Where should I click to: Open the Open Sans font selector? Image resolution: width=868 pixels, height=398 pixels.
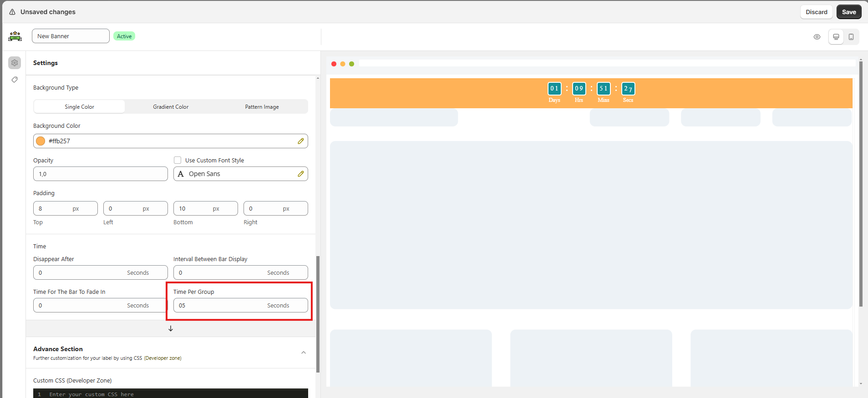(x=237, y=174)
